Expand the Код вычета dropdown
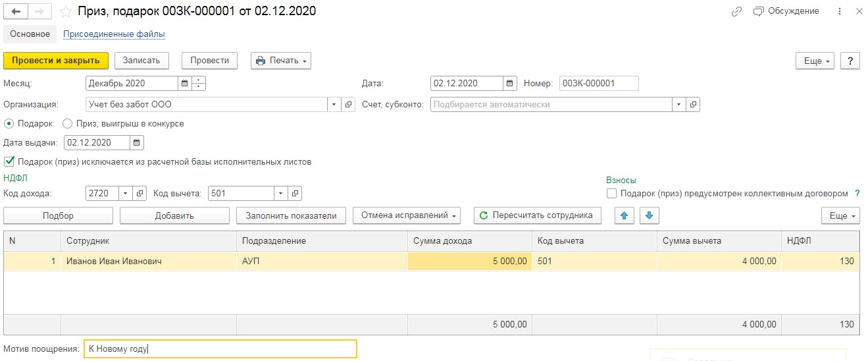Image resolution: width=868 pixels, height=361 pixels. pos(281,194)
